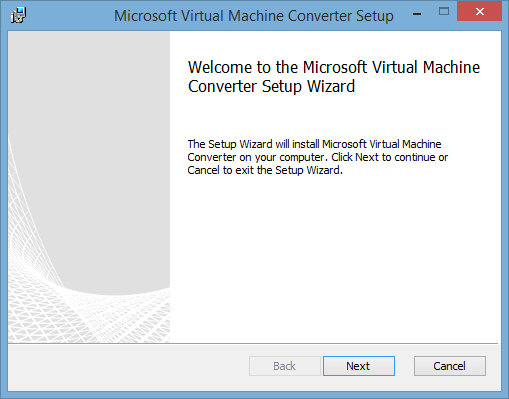Click the disabled Back button

click(285, 366)
